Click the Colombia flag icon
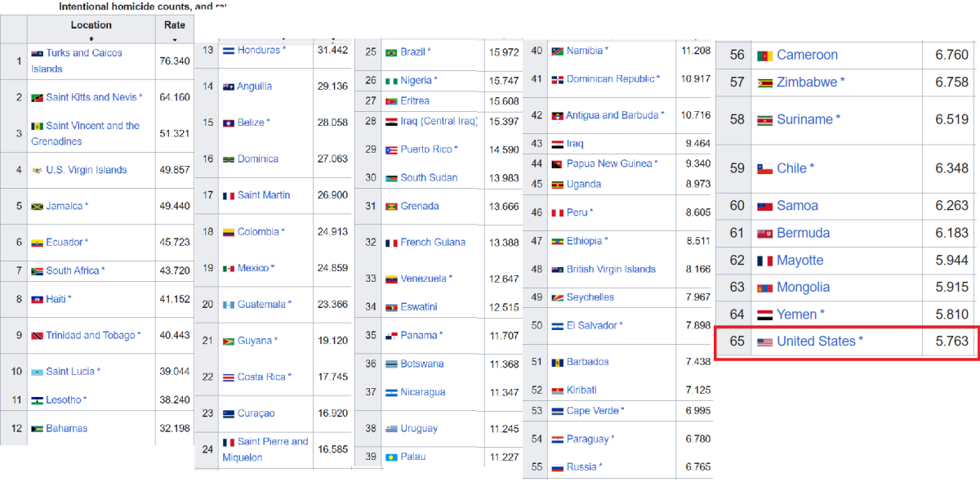The image size is (980, 482). (229, 233)
